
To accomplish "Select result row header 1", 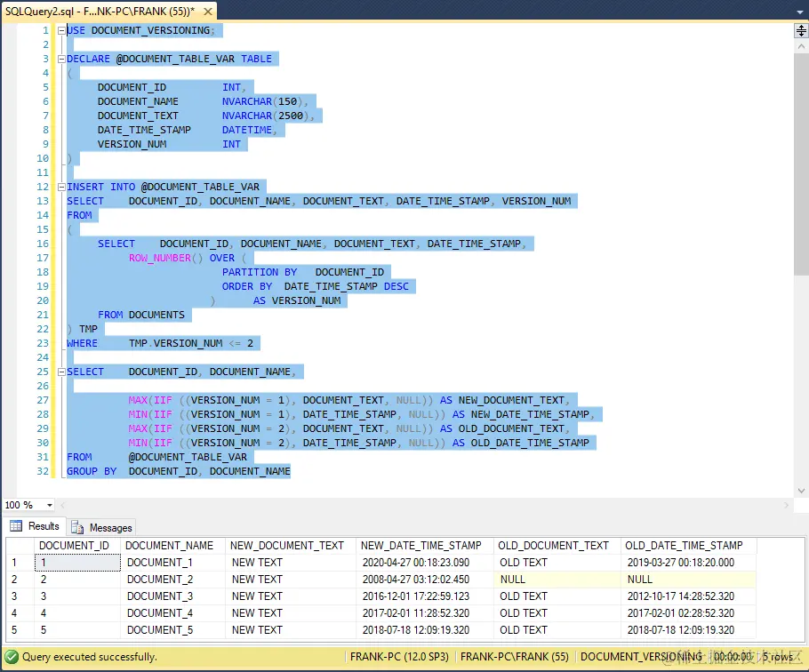I will (20, 563).
